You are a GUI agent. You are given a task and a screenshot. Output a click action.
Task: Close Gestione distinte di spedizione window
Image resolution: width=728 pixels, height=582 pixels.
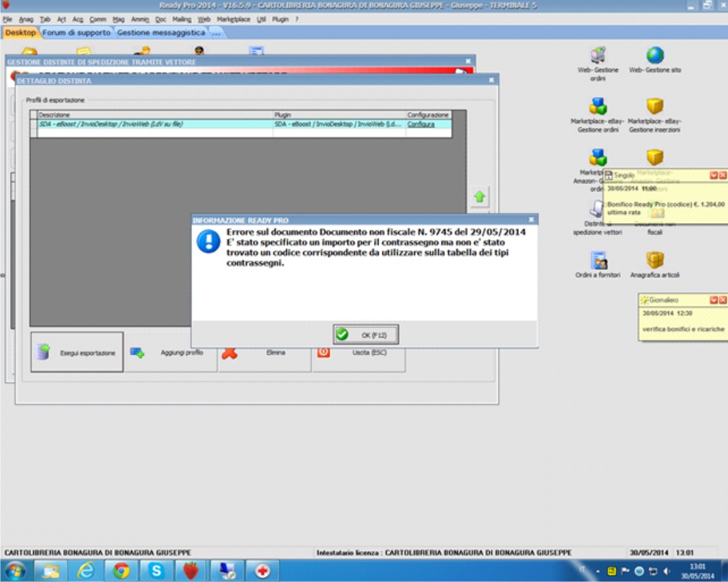(x=468, y=61)
